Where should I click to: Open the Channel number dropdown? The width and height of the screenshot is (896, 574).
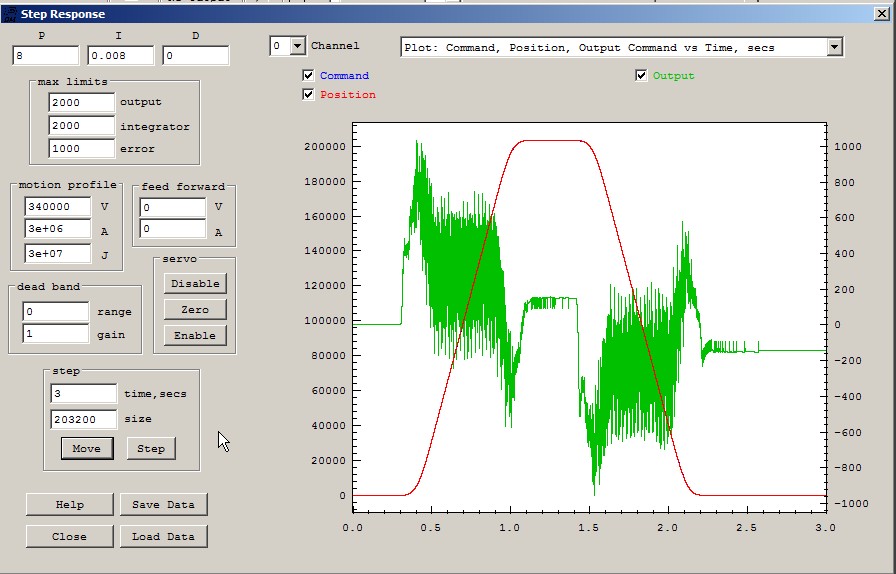click(297, 46)
